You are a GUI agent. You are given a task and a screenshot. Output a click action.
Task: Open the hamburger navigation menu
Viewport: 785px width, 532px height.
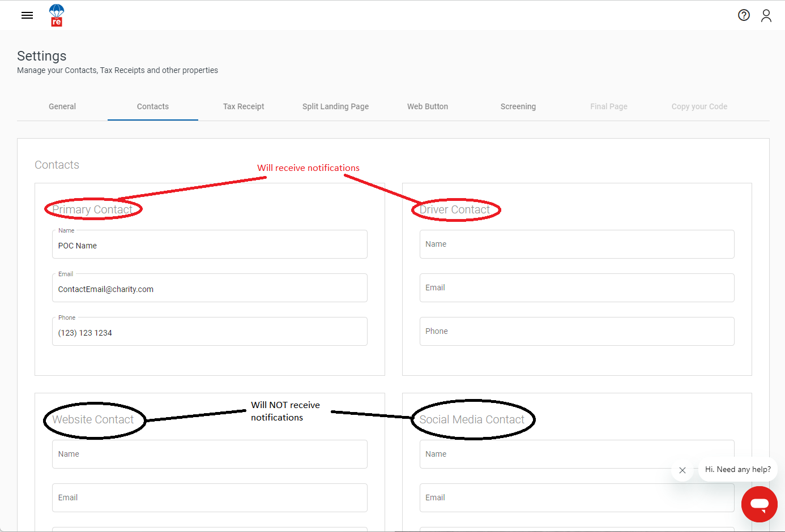[27, 15]
